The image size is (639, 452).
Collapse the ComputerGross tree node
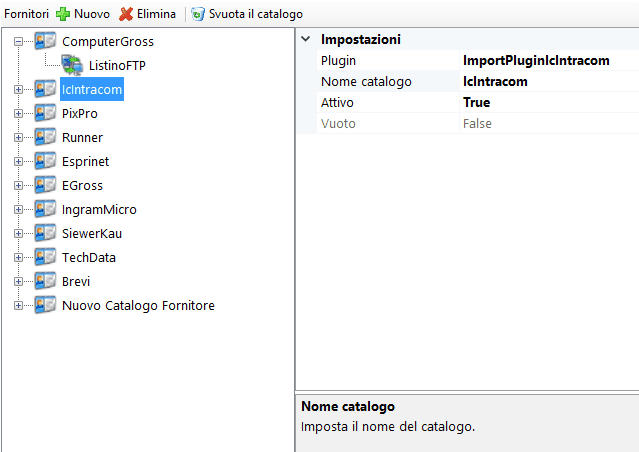18,42
